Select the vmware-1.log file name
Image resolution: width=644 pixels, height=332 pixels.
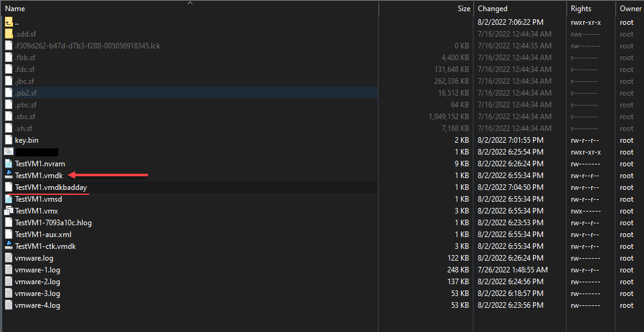37,270
